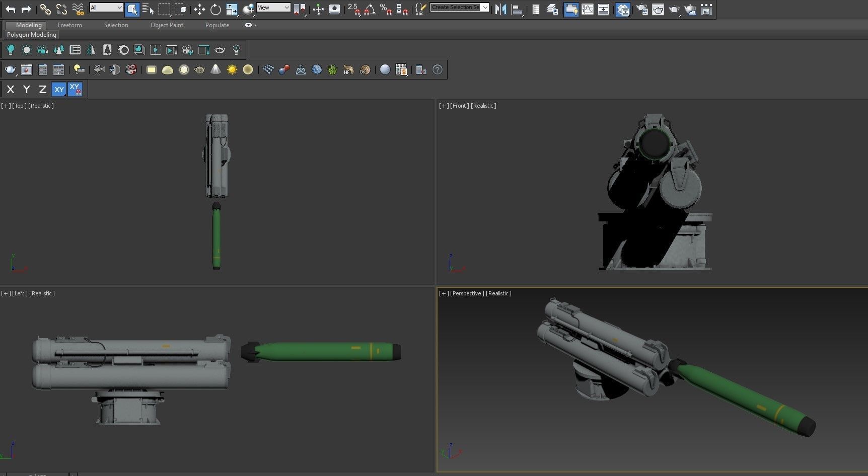Screen dimensions: 868x476
Task: Activate the Select and Move tool
Action: point(199,9)
